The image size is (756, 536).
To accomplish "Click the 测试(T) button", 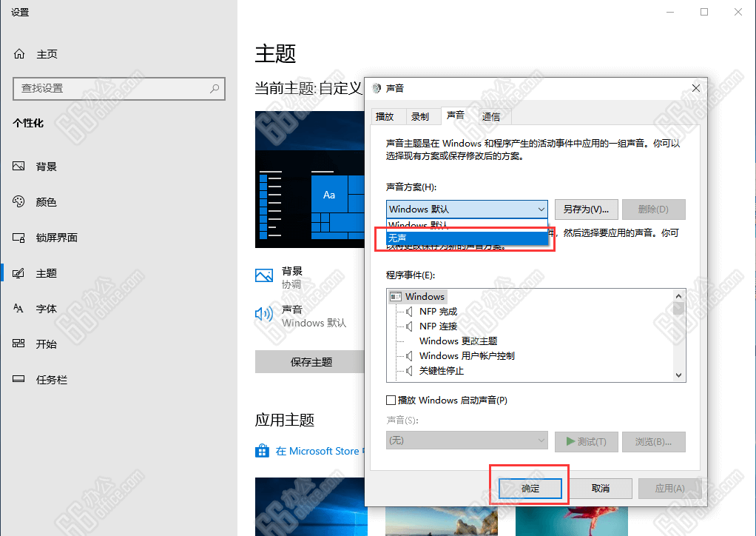I will pyautogui.click(x=586, y=441).
